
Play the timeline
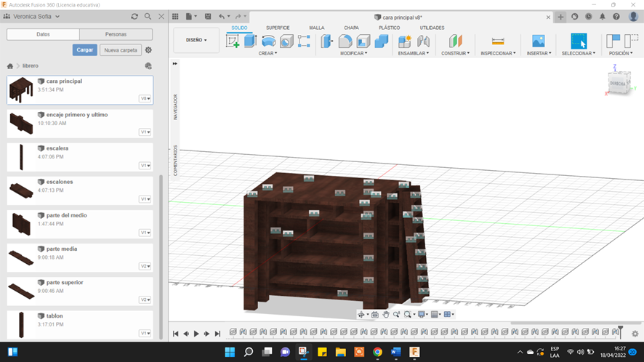[x=196, y=334]
